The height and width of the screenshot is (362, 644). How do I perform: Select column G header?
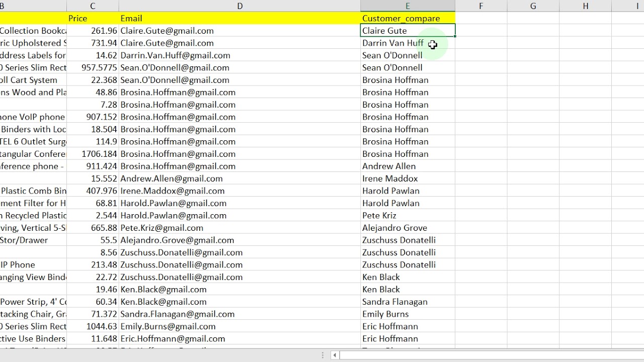coord(533,6)
